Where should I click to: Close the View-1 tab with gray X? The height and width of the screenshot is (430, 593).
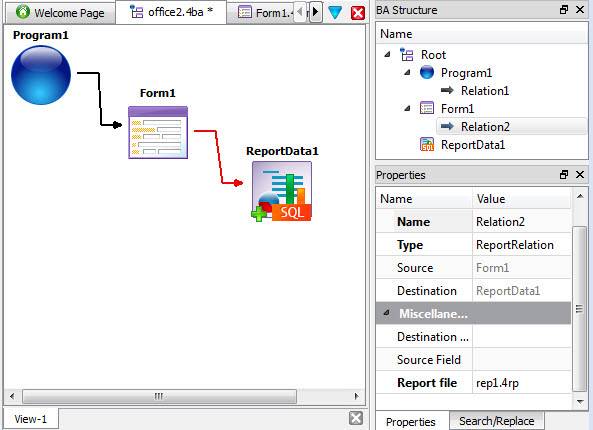pos(355,418)
